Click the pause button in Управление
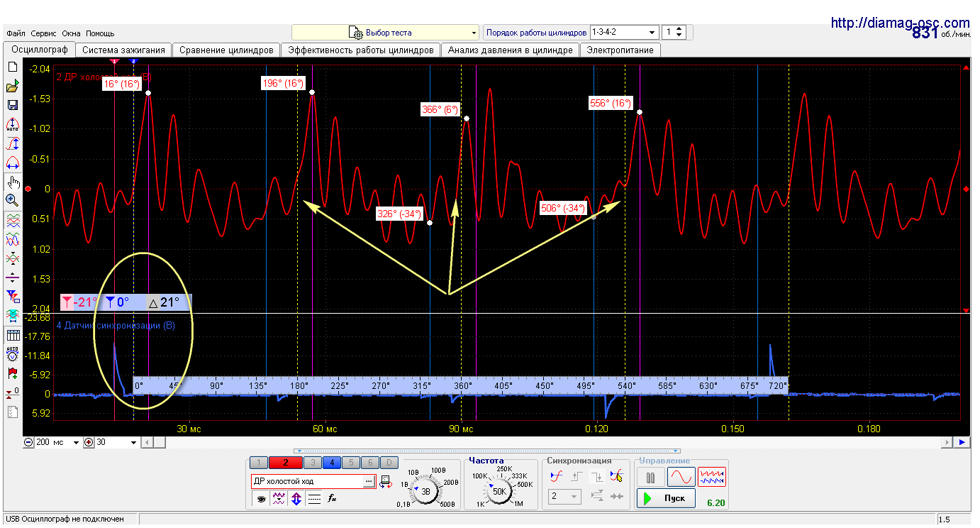The width and height of the screenshot is (980, 528). click(x=650, y=477)
